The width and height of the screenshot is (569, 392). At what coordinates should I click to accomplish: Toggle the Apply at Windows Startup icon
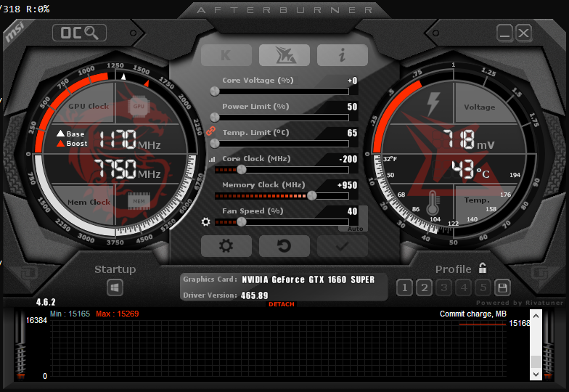pos(115,287)
